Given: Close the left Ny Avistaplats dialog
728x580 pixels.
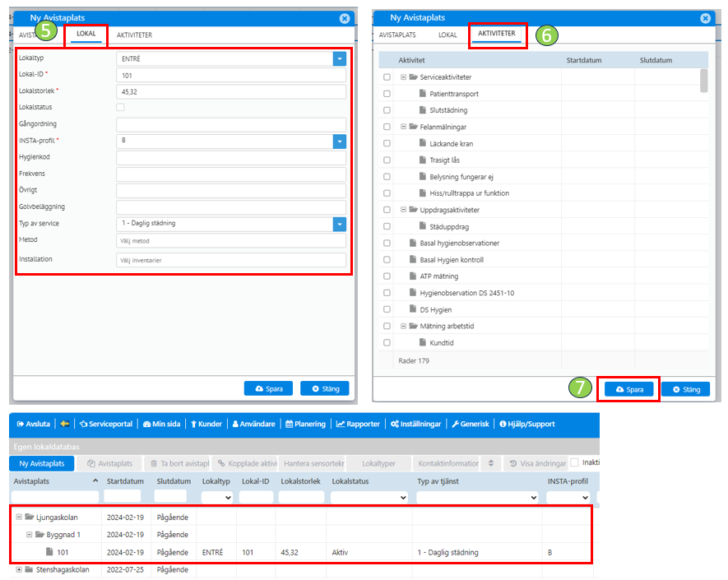Looking at the screenshot, I should point(344,17).
